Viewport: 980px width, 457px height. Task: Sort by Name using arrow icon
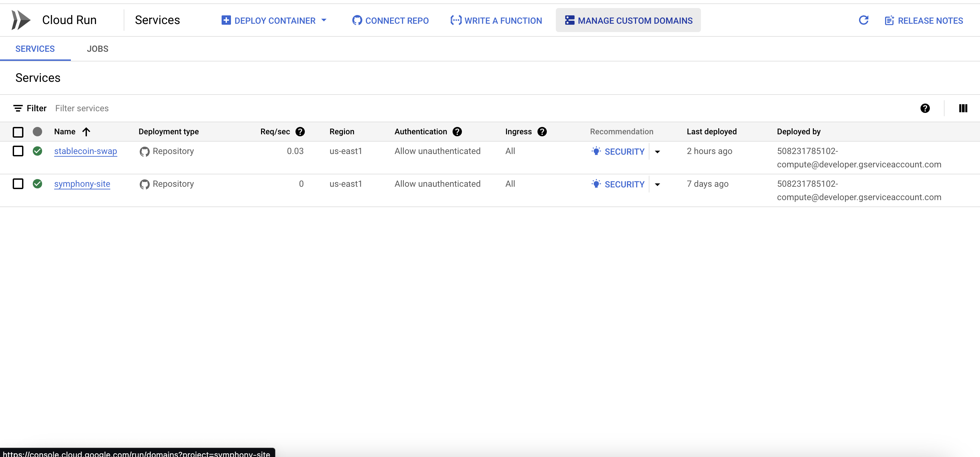coord(86,132)
